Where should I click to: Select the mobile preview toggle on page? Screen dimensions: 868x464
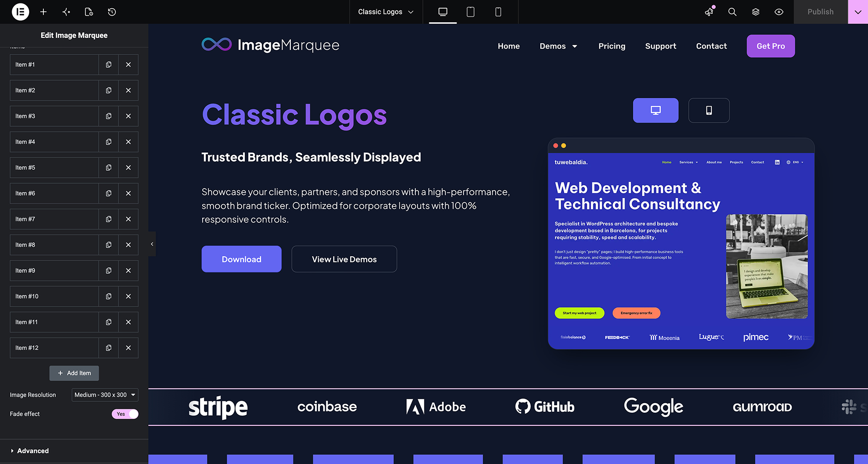(709, 110)
